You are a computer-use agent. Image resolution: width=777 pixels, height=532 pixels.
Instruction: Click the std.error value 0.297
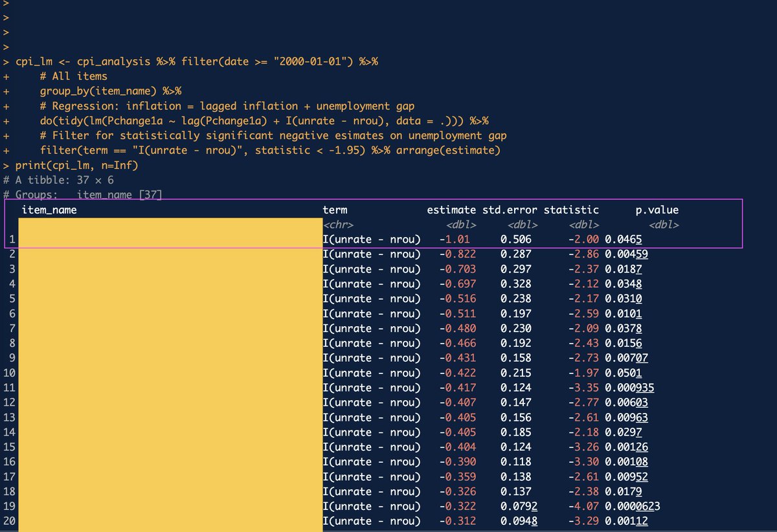516,269
